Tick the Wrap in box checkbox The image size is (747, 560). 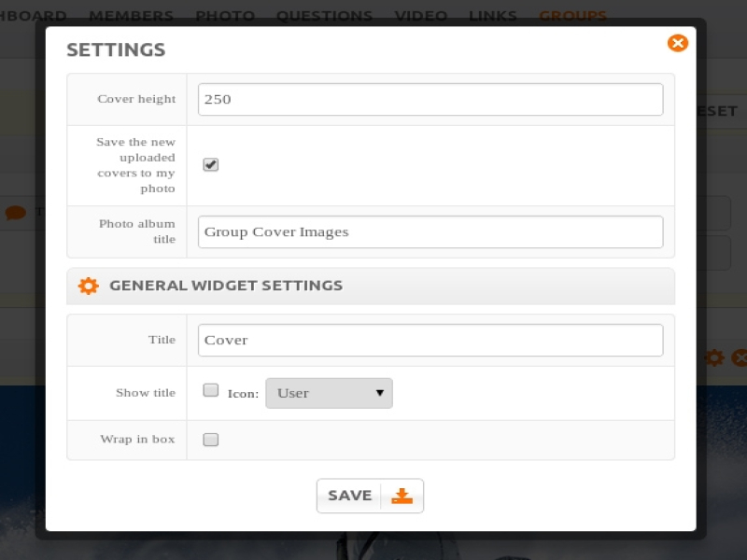211,440
